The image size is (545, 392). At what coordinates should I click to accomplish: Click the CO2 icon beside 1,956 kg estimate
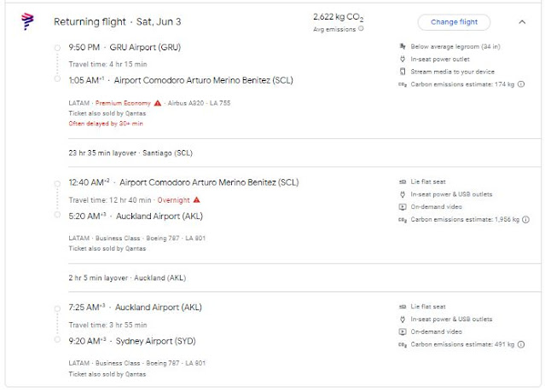pyautogui.click(x=402, y=222)
